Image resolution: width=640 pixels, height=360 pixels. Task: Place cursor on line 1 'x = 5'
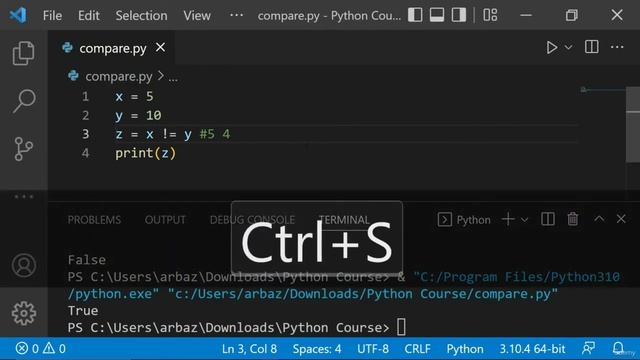pyautogui.click(x=134, y=97)
